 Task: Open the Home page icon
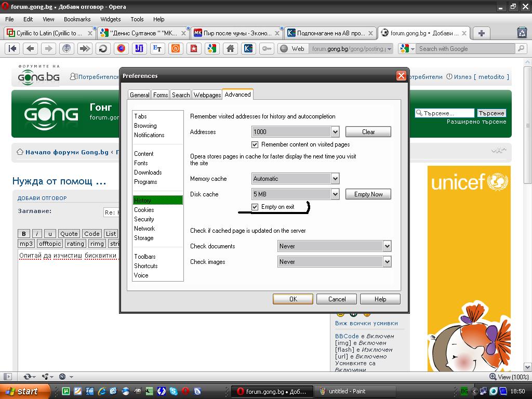click(x=230, y=49)
